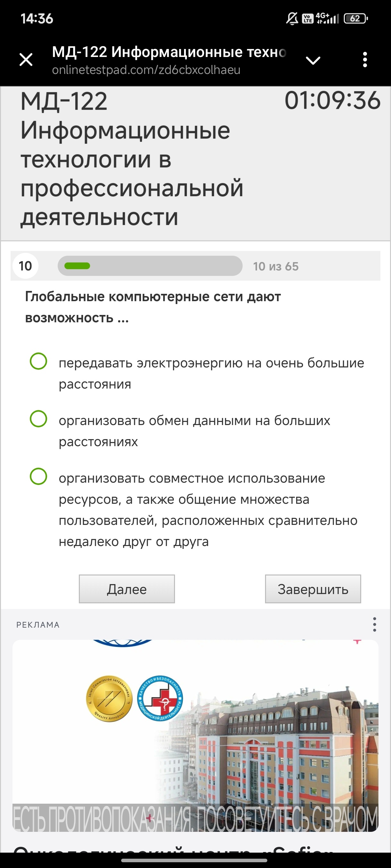The width and height of the screenshot is (391, 868).
Task: Select 'организовать обмен данными' radio option
Action: click(38, 419)
